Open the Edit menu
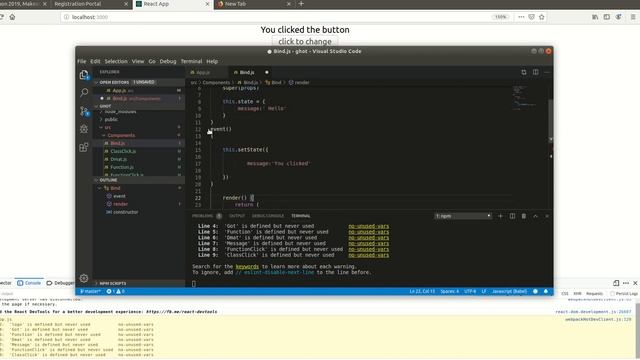 coord(95,61)
